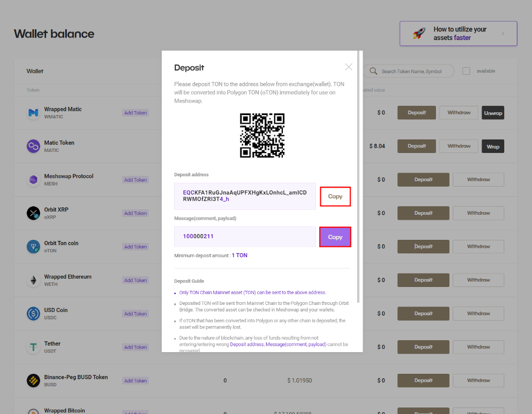Click the rocket icon in banner
Viewport: 532px width, 414px height.
click(419, 33)
